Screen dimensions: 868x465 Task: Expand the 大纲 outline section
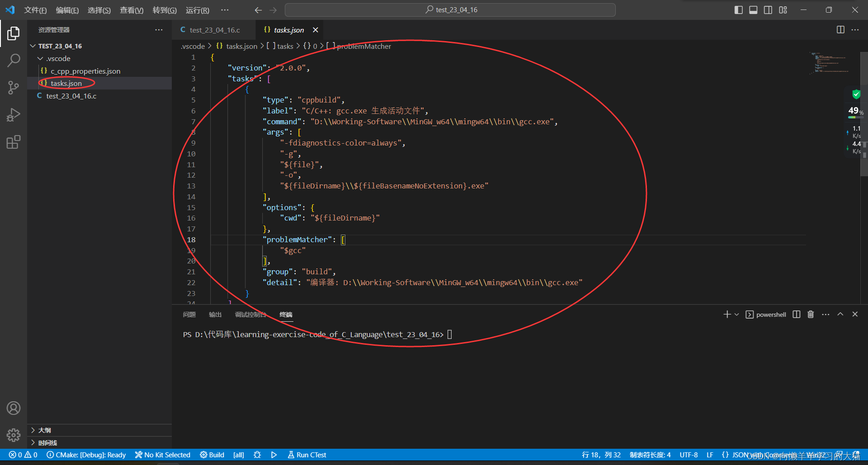point(99,430)
